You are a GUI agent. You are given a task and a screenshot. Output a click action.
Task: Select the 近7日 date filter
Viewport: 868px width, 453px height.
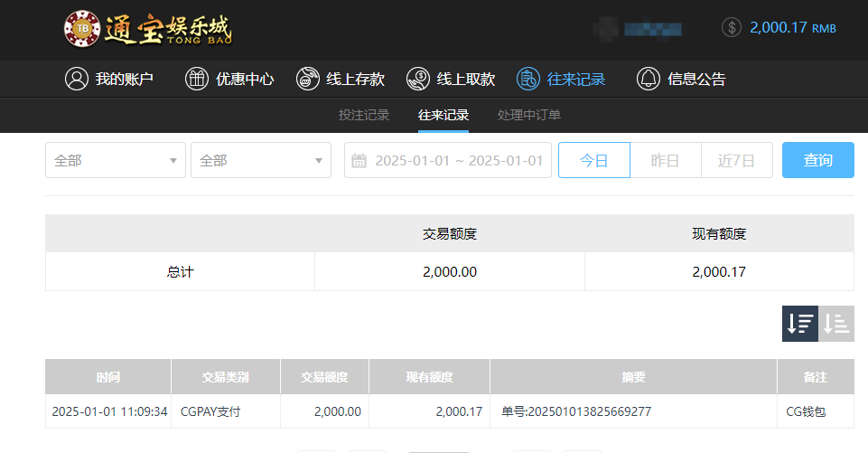pos(737,160)
